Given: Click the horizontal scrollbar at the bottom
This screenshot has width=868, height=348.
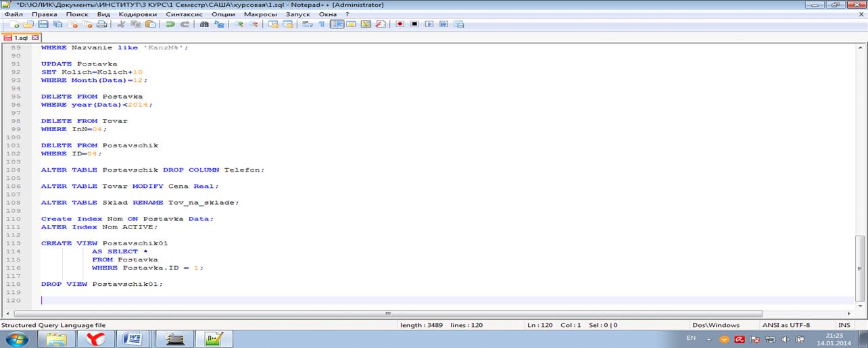Looking at the screenshot, I should [x=387, y=314].
